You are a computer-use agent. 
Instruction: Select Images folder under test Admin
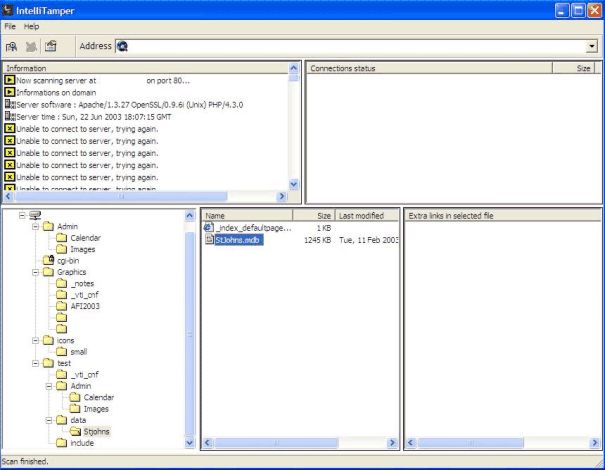pyautogui.click(x=96, y=409)
